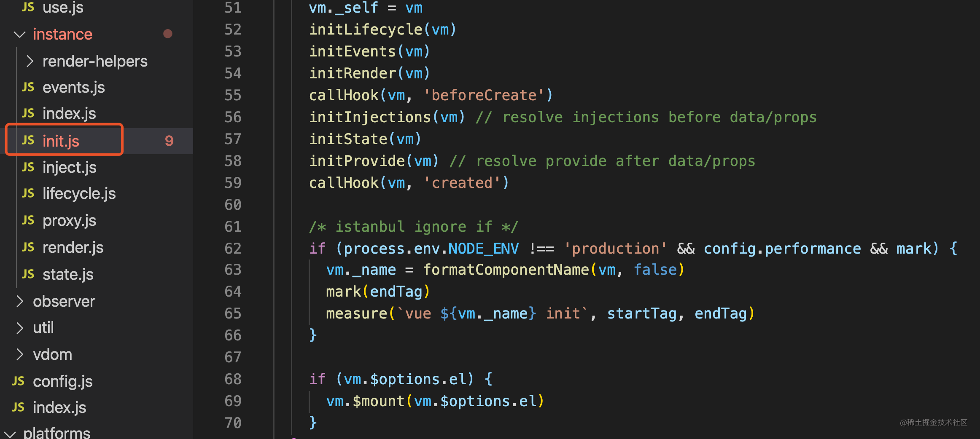Click line number 62 in the gutter
The image size is (980, 439).
click(x=233, y=249)
